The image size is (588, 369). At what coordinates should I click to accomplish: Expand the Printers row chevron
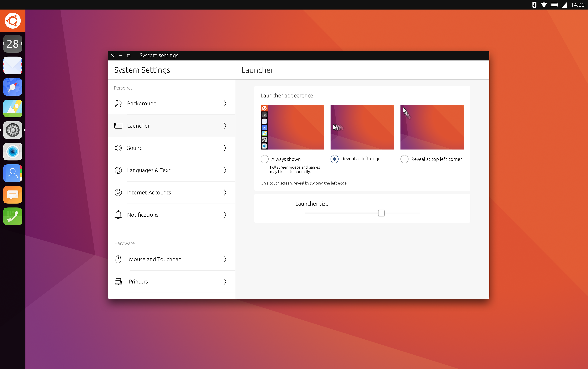tap(225, 282)
